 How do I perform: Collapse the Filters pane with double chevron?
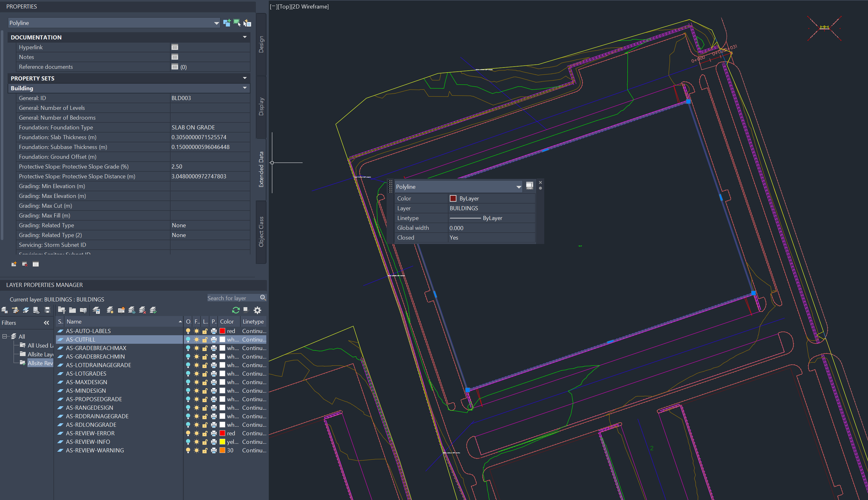click(x=47, y=323)
